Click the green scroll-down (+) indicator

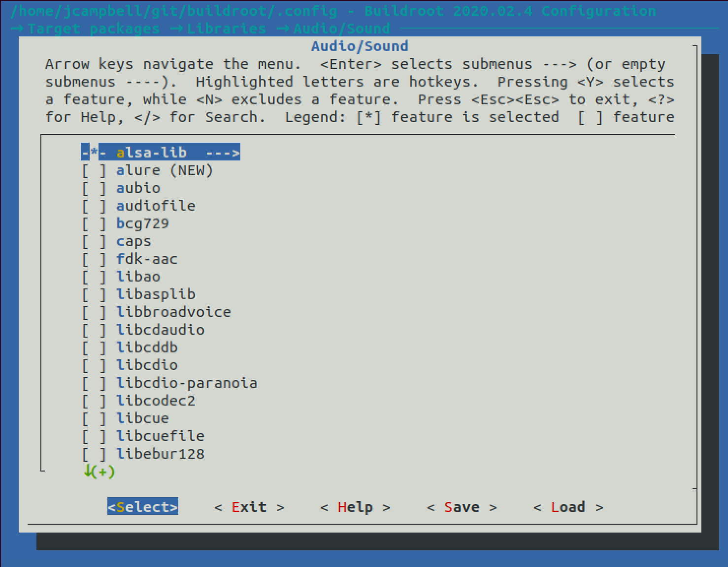click(x=99, y=472)
